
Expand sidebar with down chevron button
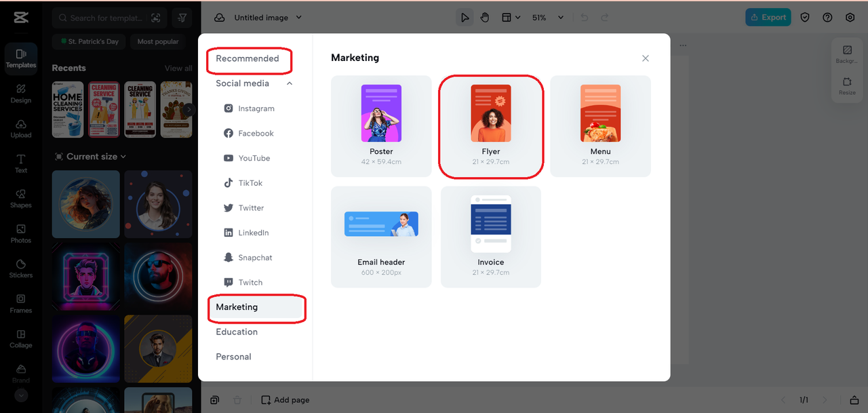pyautogui.click(x=21, y=395)
